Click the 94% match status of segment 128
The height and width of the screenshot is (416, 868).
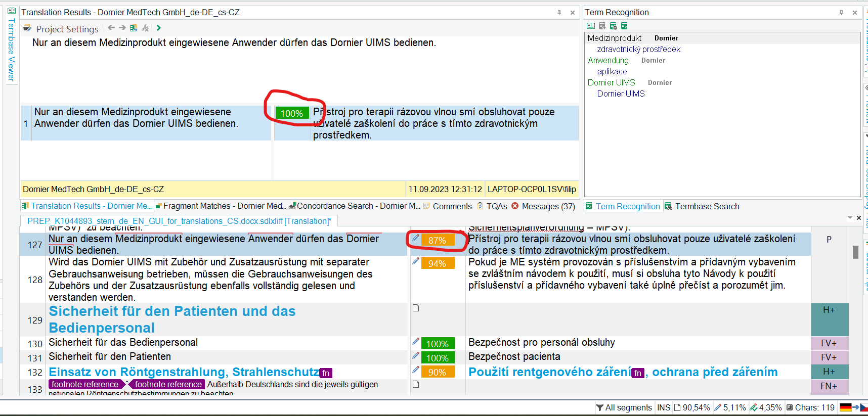(x=438, y=263)
